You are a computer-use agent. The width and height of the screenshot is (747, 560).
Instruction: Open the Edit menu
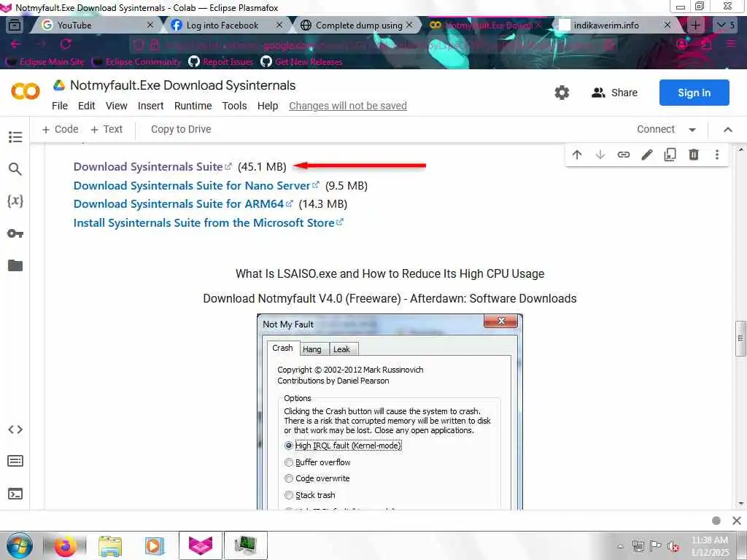click(x=86, y=106)
